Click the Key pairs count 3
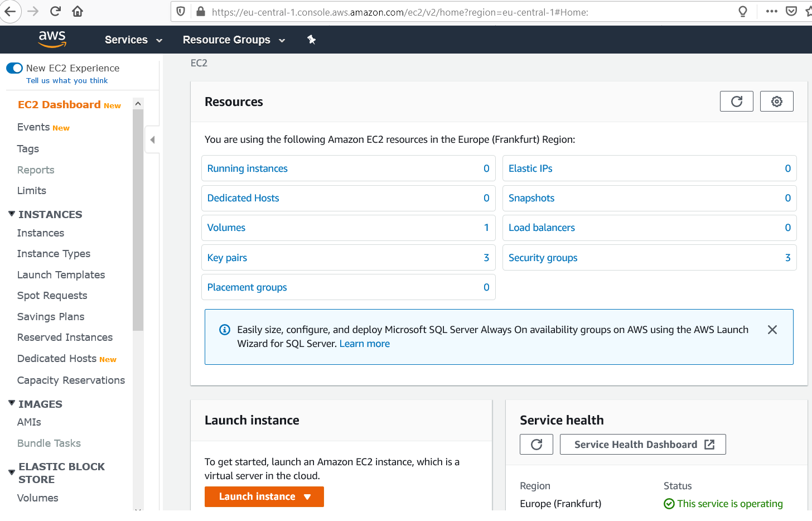The width and height of the screenshot is (812, 521). click(486, 258)
